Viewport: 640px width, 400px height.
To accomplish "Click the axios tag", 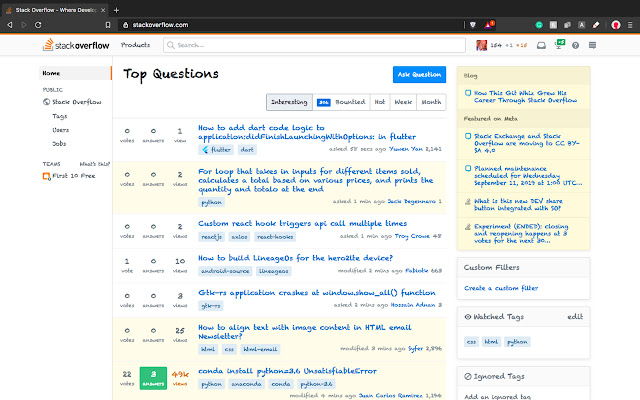I will click(240, 237).
